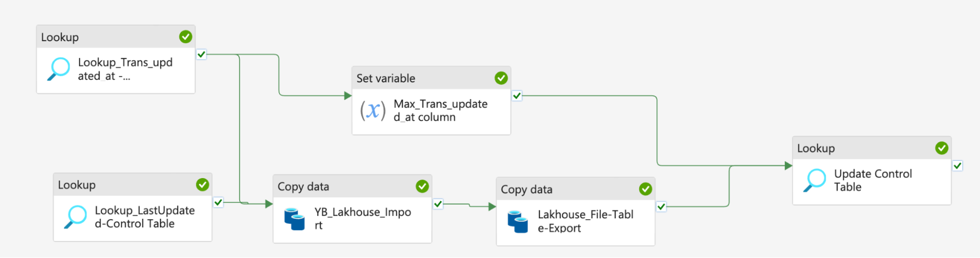Click green status icon on Update Control Table header
This screenshot has width=980, height=258.
pos(941,148)
